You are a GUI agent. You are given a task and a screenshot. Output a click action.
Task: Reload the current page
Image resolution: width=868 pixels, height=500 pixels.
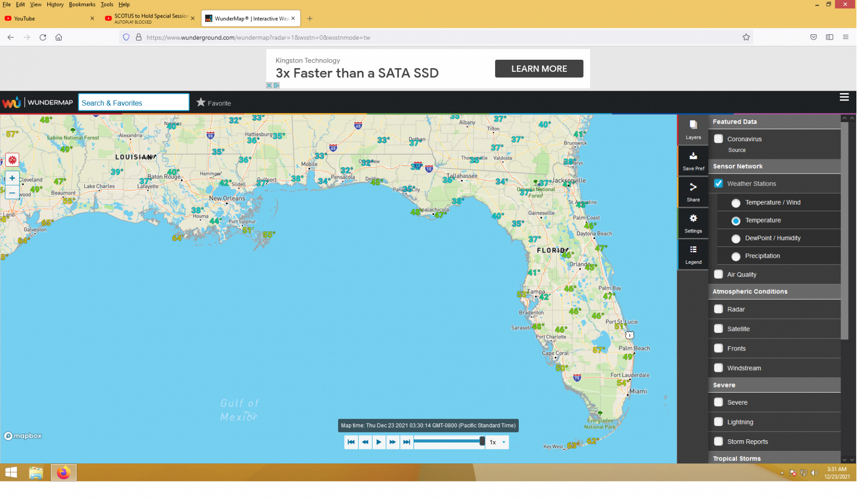(x=43, y=38)
